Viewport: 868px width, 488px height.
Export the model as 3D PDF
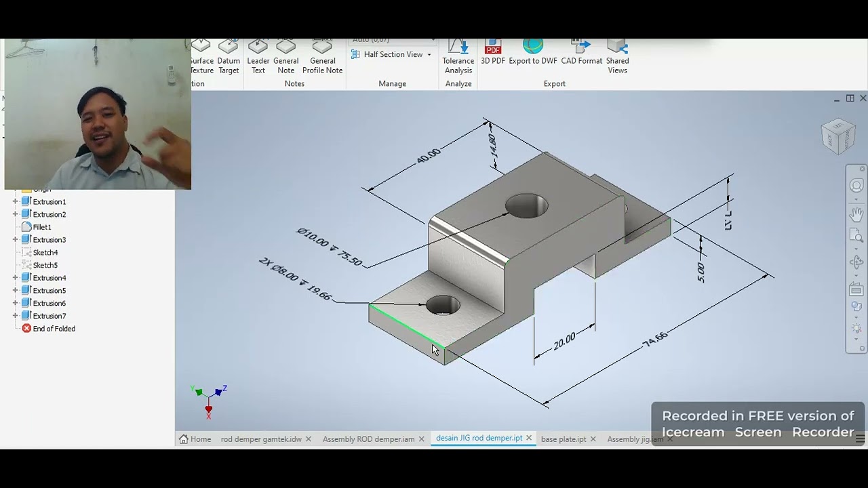tap(493, 53)
